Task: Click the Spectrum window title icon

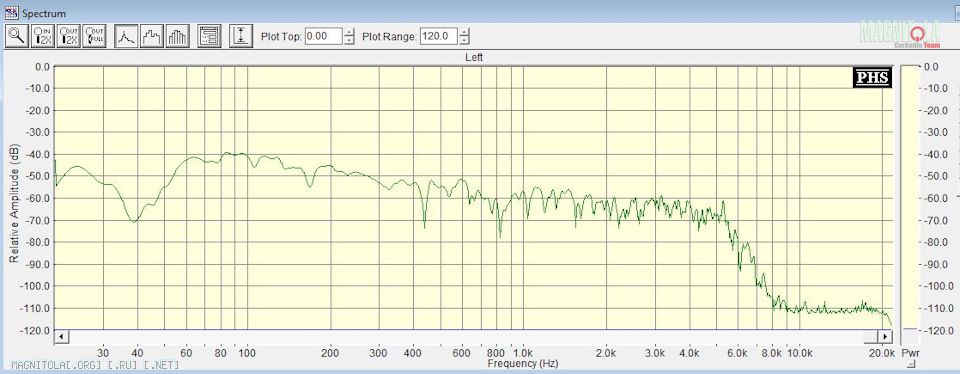Action: tap(12, 12)
